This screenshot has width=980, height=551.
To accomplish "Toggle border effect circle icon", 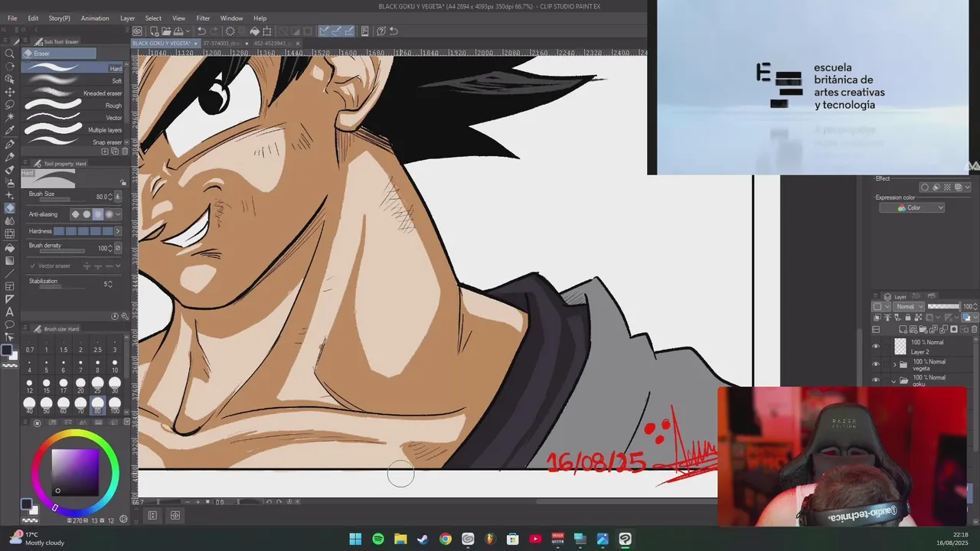I will coord(925,187).
